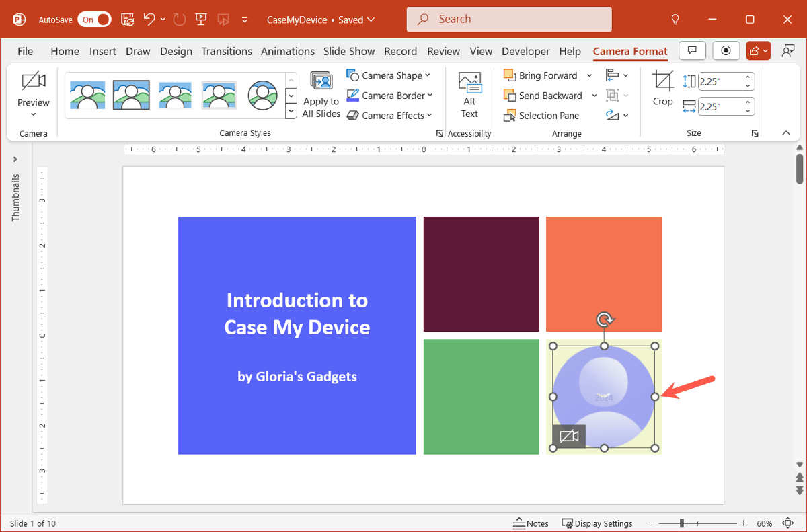Click Bring Forward
The height and width of the screenshot is (532, 807).
(x=541, y=75)
